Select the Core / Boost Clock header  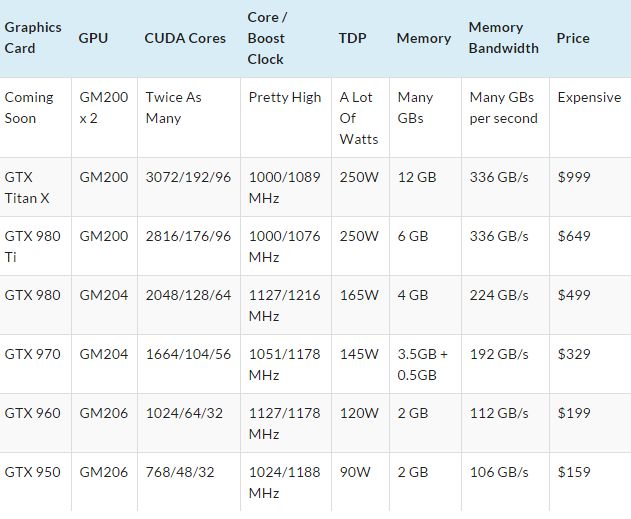267,38
